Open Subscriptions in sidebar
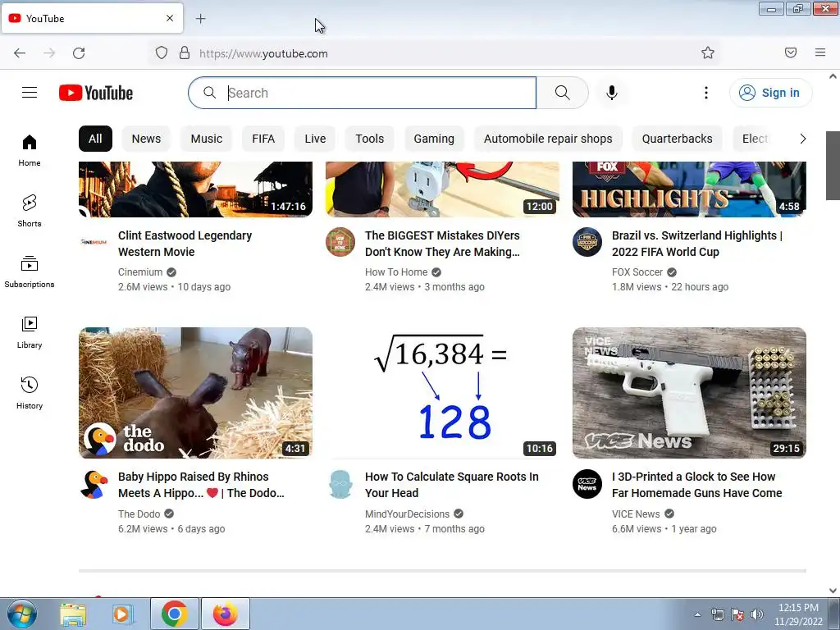The height and width of the screenshot is (630, 840). (30, 272)
